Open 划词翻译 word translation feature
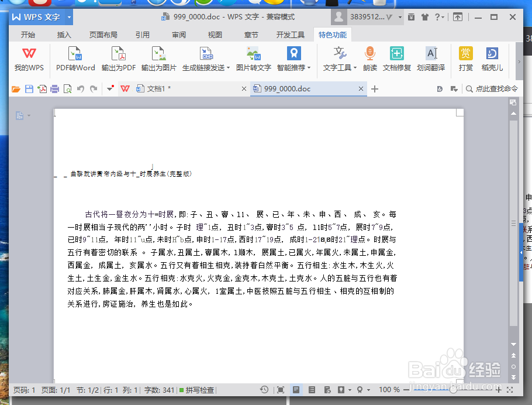The image size is (532, 405). click(431, 59)
